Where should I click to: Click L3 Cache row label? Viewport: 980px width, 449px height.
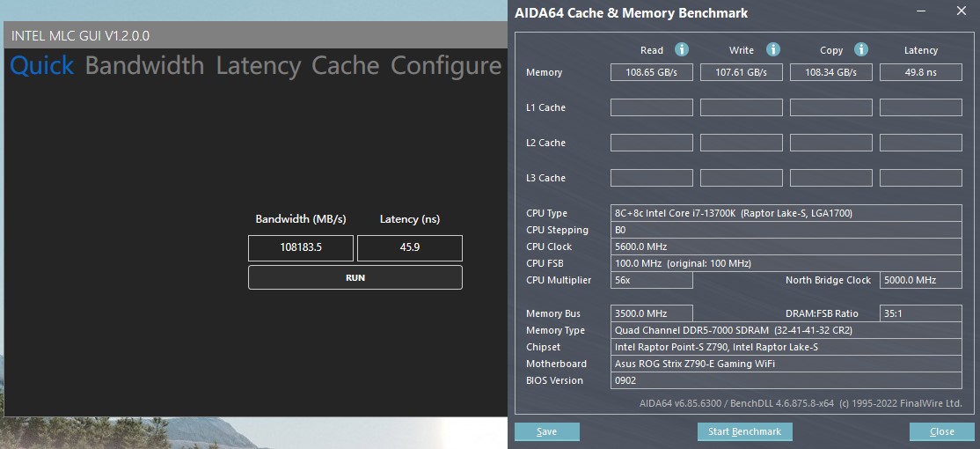[545, 178]
